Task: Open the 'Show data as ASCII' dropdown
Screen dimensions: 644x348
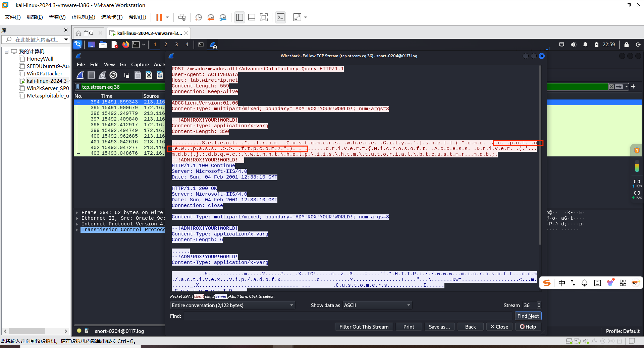Action: coord(377,305)
